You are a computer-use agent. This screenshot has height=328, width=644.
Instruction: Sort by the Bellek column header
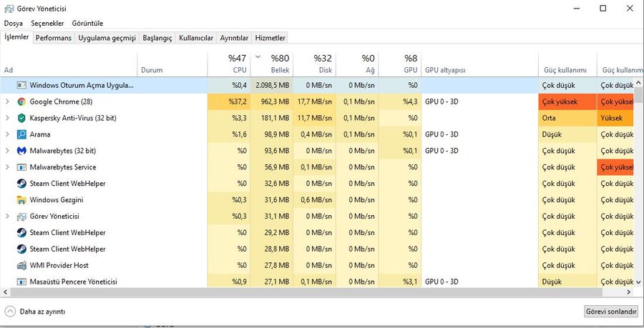pos(272,64)
